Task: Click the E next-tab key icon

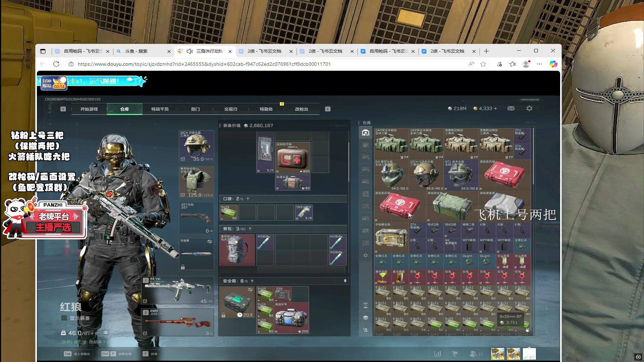Action: (328, 109)
